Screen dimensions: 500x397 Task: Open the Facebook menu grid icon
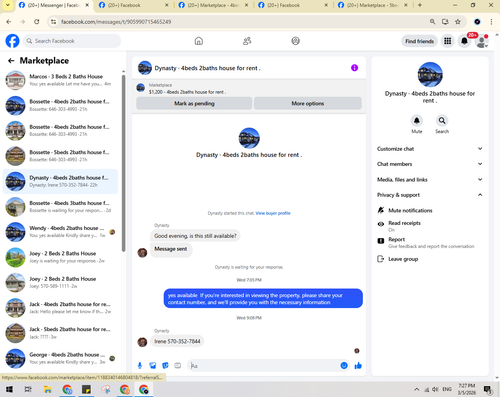pyautogui.click(x=448, y=41)
